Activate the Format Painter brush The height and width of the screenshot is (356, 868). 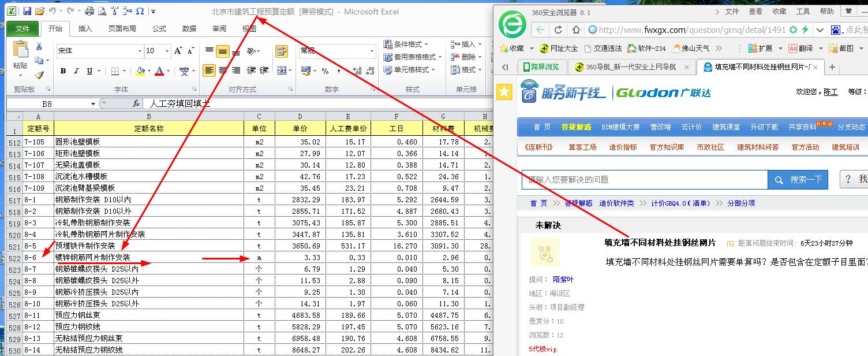point(39,75)
